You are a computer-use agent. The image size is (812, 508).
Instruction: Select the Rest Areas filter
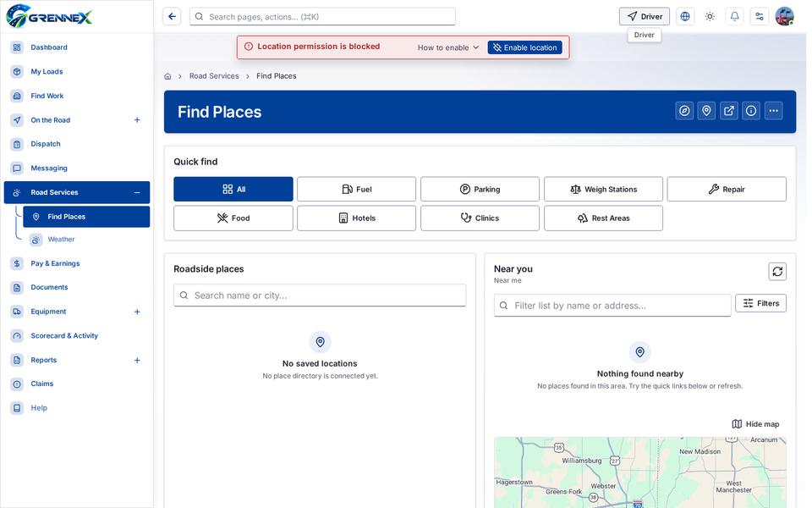[x=603, y=218]
